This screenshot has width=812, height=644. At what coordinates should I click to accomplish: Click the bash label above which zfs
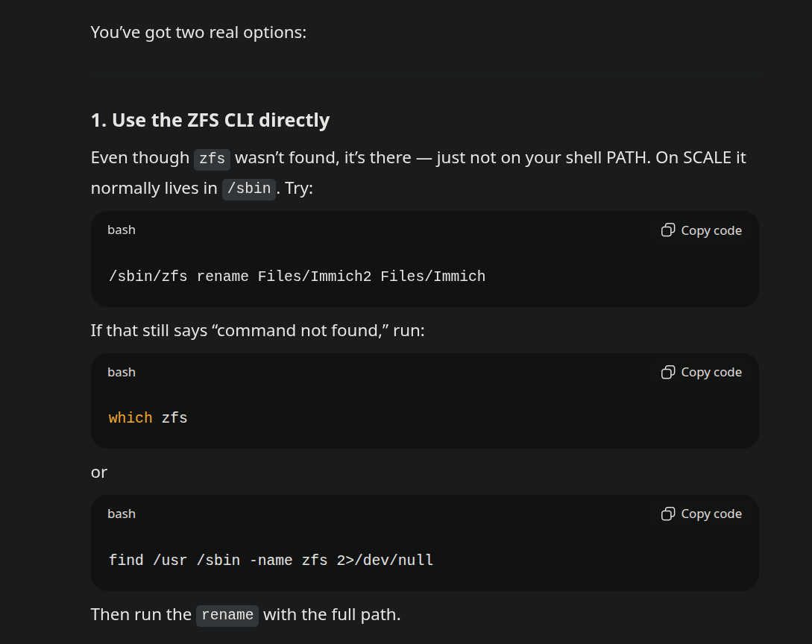tap(122, 372)
